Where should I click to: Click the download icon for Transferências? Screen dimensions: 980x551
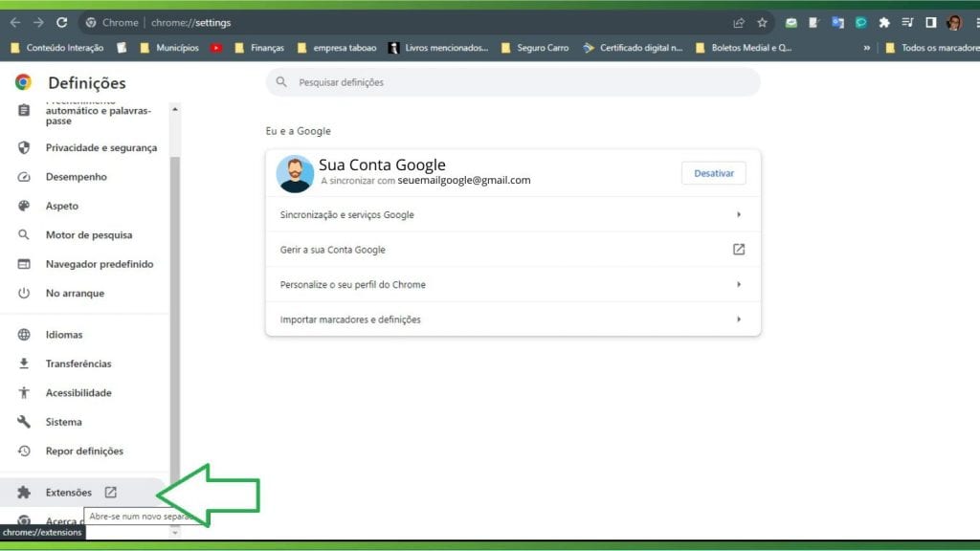click(24, 364)
